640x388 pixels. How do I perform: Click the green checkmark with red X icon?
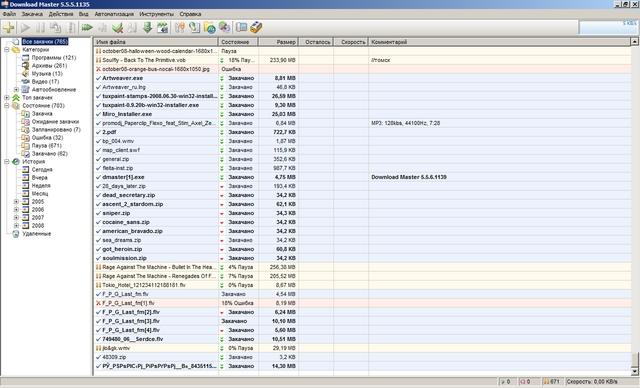(x=118, y=28)
